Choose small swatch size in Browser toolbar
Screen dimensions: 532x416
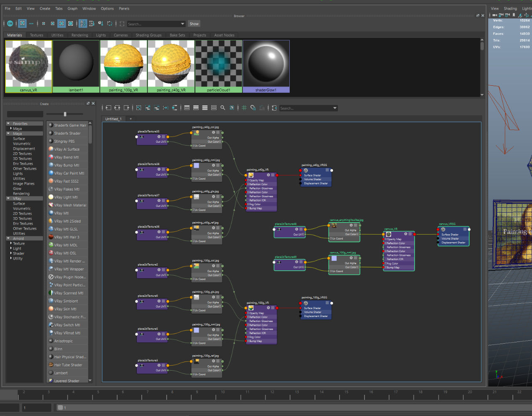click(44, 24)
